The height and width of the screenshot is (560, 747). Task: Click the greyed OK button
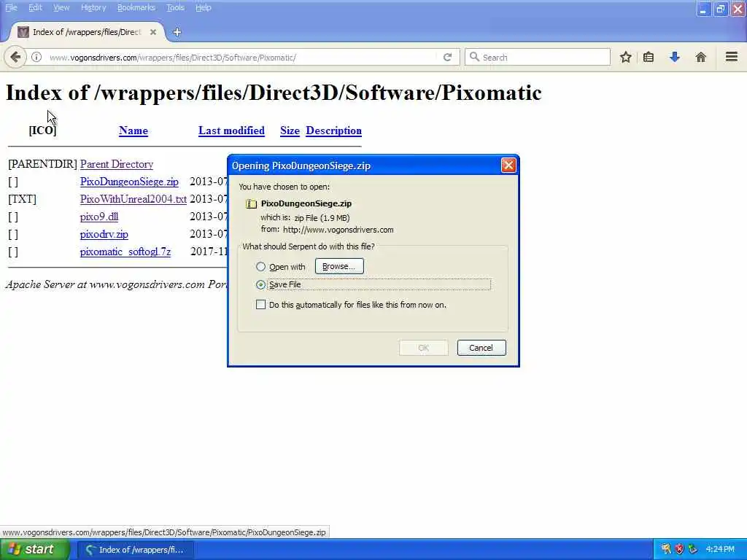[424, 348]
